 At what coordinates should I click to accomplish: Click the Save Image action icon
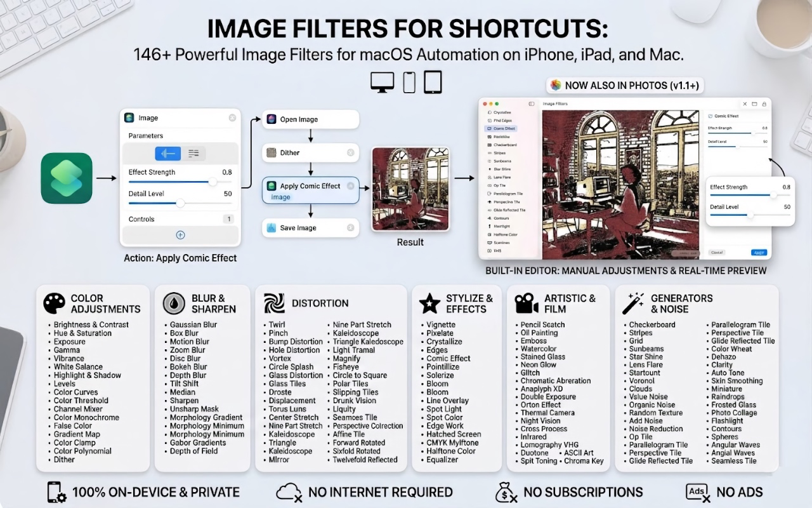coord(272,228)
